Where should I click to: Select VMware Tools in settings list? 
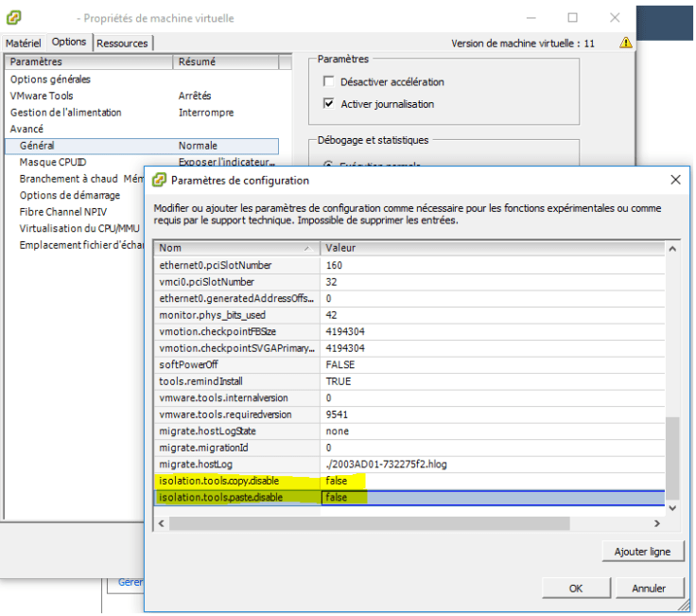42,96
